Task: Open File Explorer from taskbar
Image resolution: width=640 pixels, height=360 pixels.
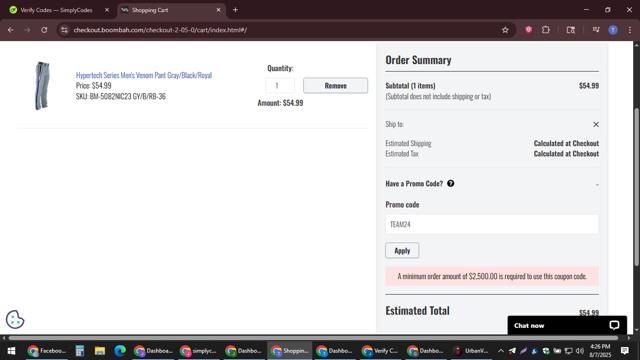Action: (100, 351)
